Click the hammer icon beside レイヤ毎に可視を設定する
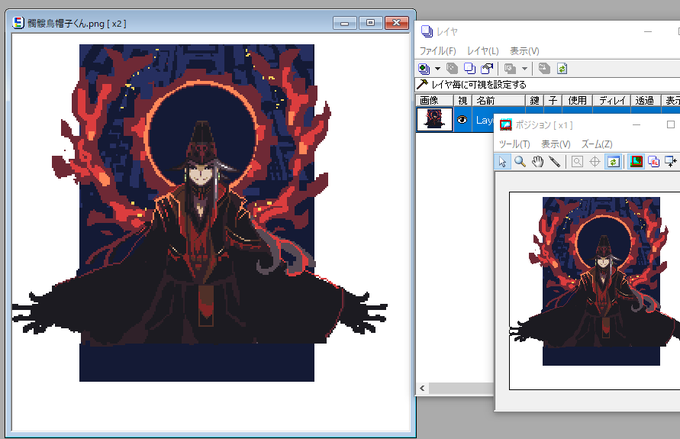This screenshot has height=439, width=680. pyautogui.click(x=422, y=84)
